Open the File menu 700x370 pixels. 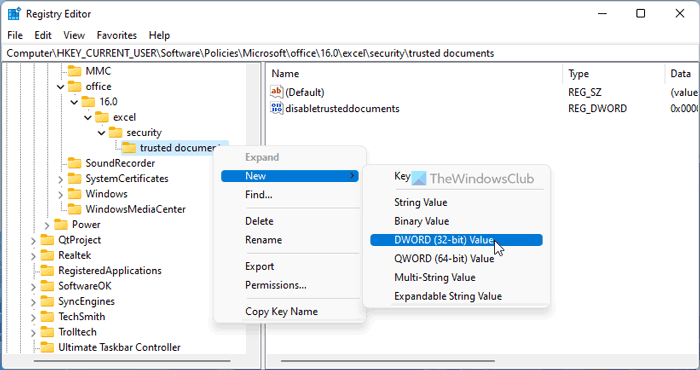pos(15,35)
